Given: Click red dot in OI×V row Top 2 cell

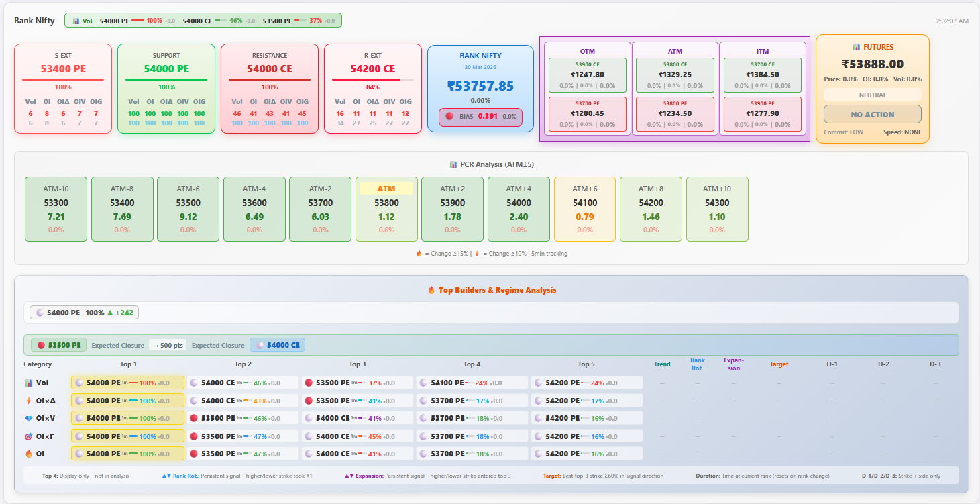Looking at the screenshot, I should click(194, 418).
